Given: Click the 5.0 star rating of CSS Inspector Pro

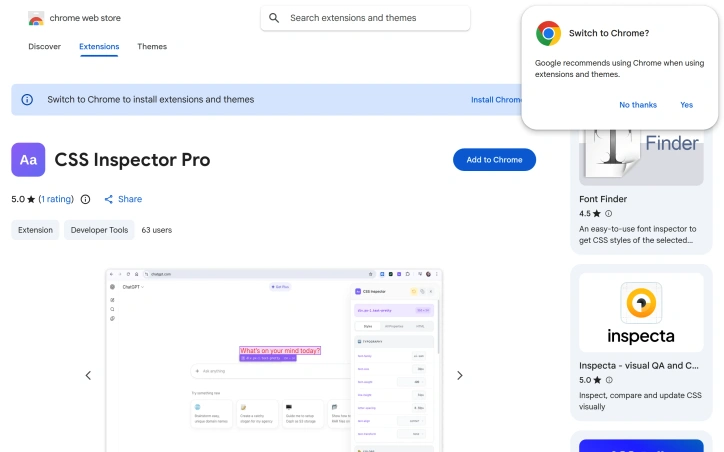Looking at the screenshot, I should 23,199.
